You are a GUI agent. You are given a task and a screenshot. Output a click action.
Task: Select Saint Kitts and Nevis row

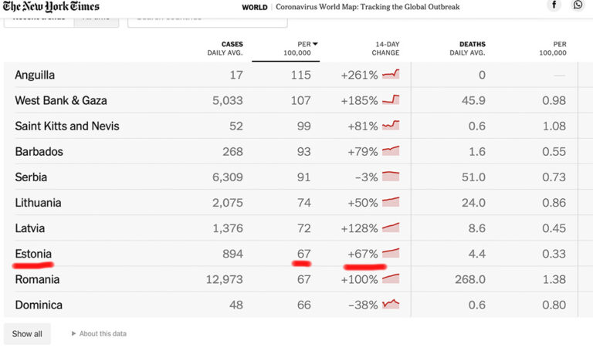point(67,126)
